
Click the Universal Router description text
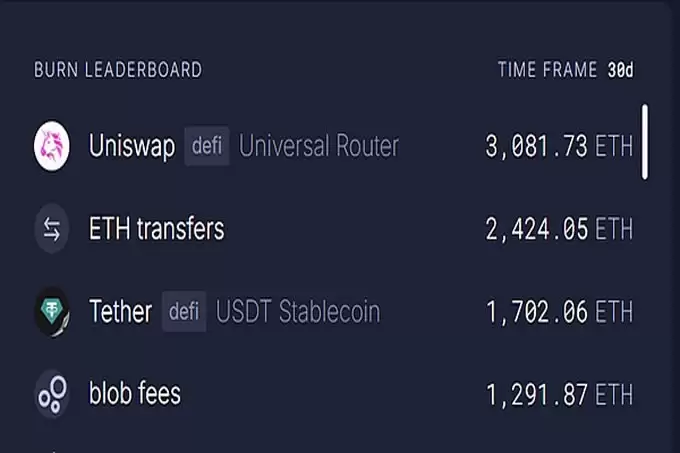(x=318, y=146)
